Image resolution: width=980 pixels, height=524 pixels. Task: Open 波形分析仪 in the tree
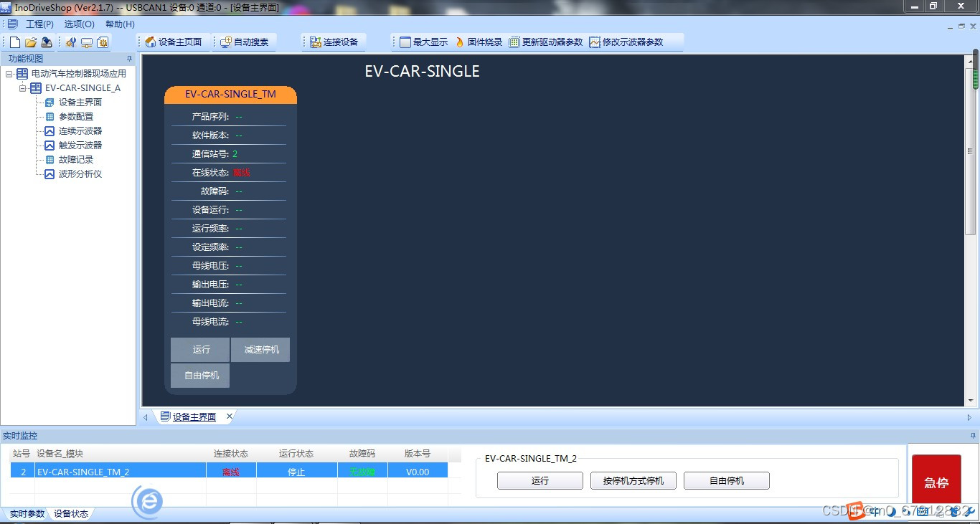[x=80, y=174]
